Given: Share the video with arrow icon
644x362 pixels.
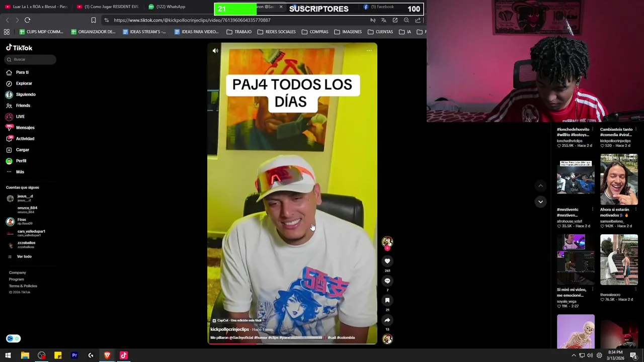Looking at the screenshot, I should 387,320.
